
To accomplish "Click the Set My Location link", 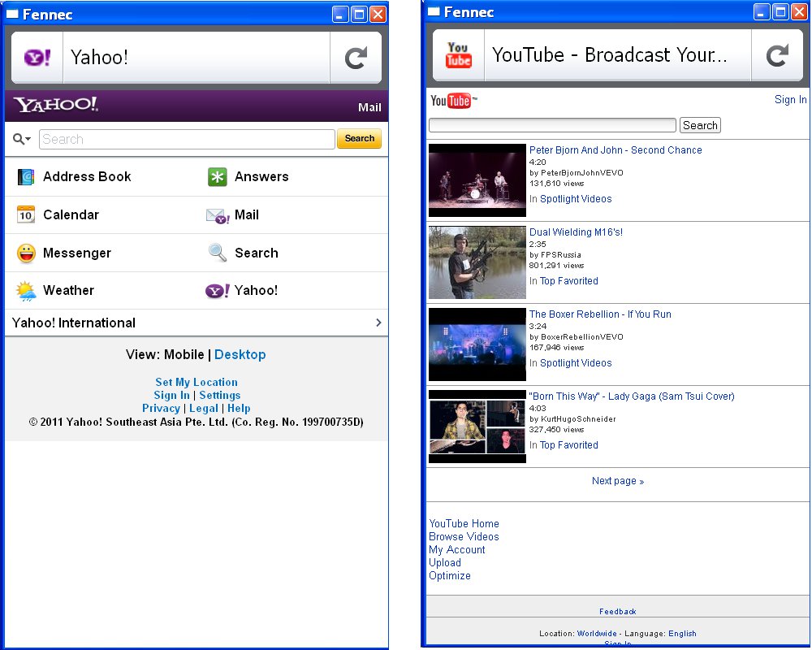I will click(x=197, y=382).
